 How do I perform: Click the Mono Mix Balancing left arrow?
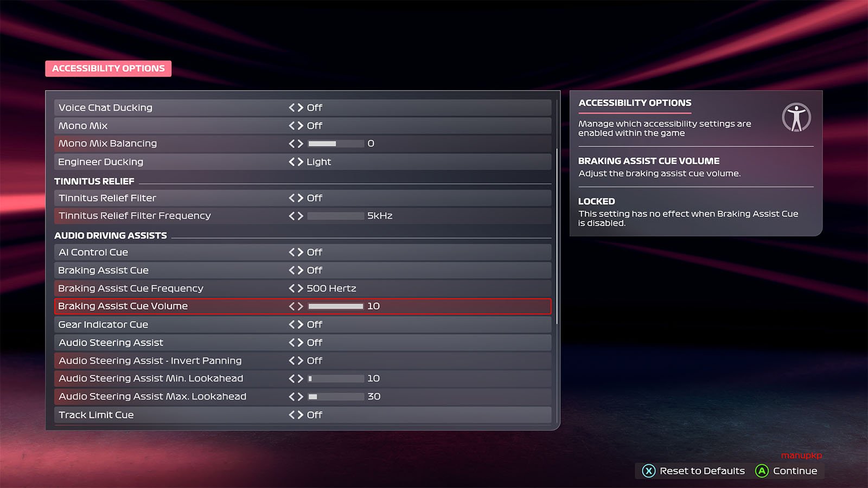pyautogui.click(x=292, y=144)
